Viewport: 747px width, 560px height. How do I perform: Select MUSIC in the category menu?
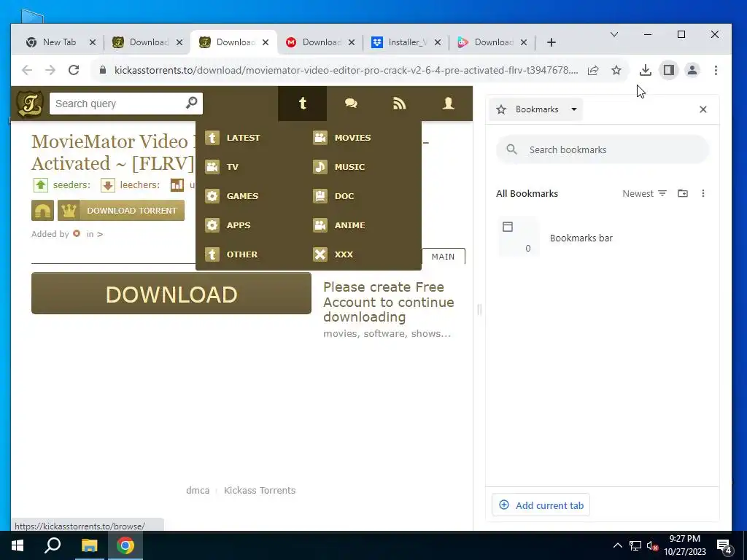338,167
